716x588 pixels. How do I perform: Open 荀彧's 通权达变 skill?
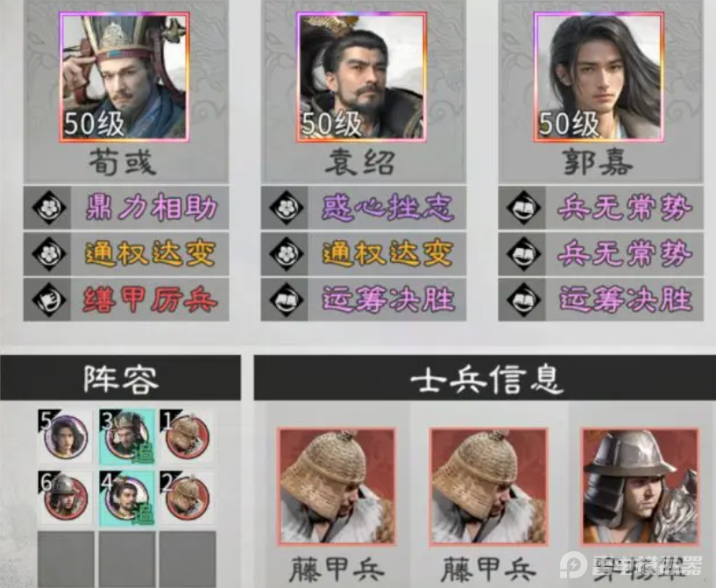point(126,254)
